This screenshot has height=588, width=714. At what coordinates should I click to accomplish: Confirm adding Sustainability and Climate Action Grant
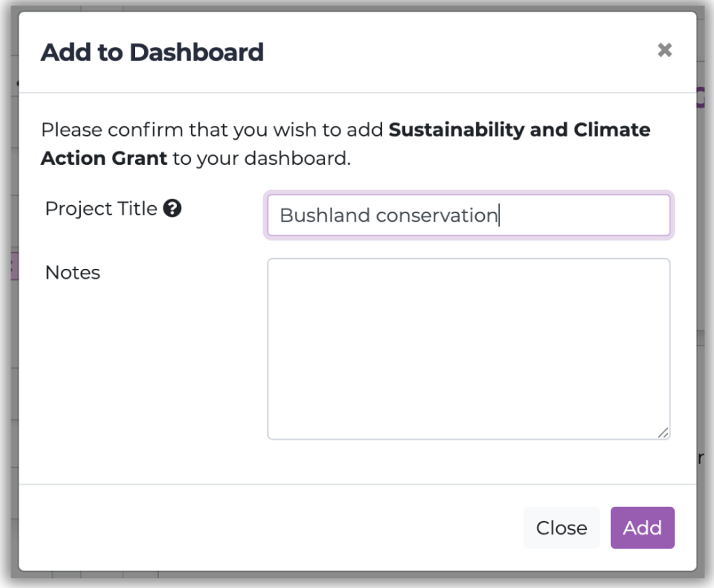tap(642, 528)
